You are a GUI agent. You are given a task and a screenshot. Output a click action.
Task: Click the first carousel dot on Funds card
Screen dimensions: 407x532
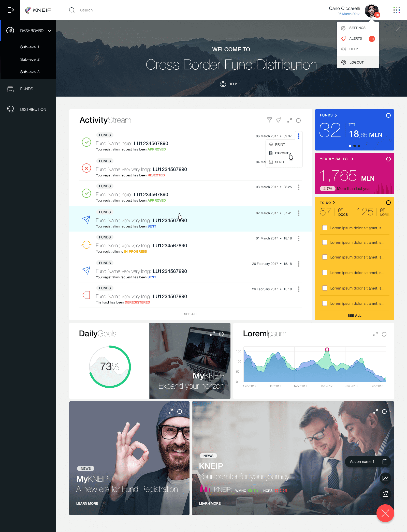(350, 146)
